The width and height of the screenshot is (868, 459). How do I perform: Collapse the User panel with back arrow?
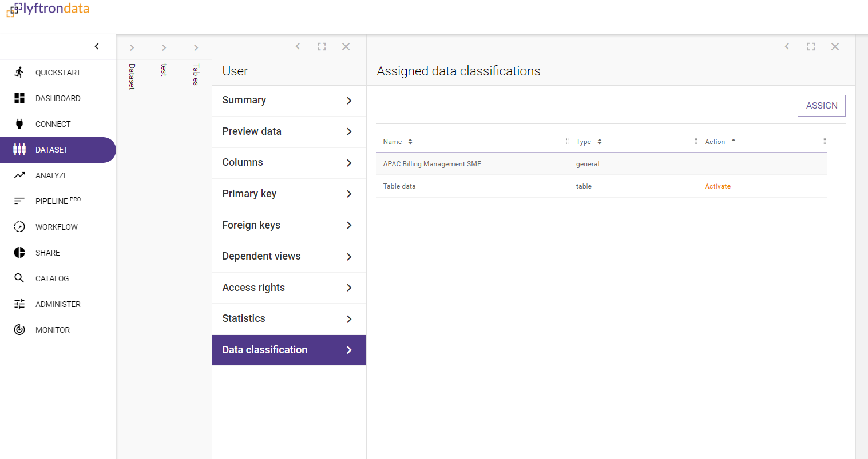(298, 46)
